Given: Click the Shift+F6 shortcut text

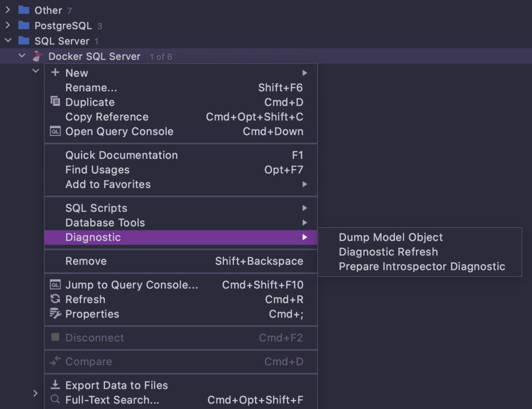Looking at the screenshot, I should (281, 88).
